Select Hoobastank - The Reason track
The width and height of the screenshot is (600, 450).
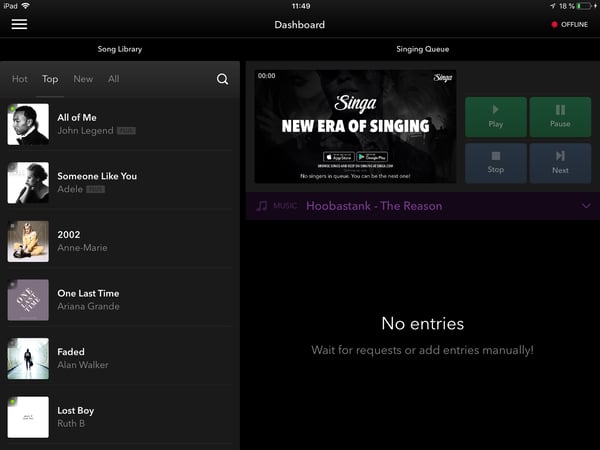click(x=374, y=206)
